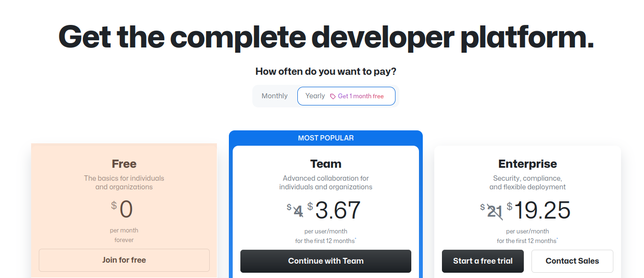
Task: Click the $0 Free plan price
Action: (x=125, y=209)
